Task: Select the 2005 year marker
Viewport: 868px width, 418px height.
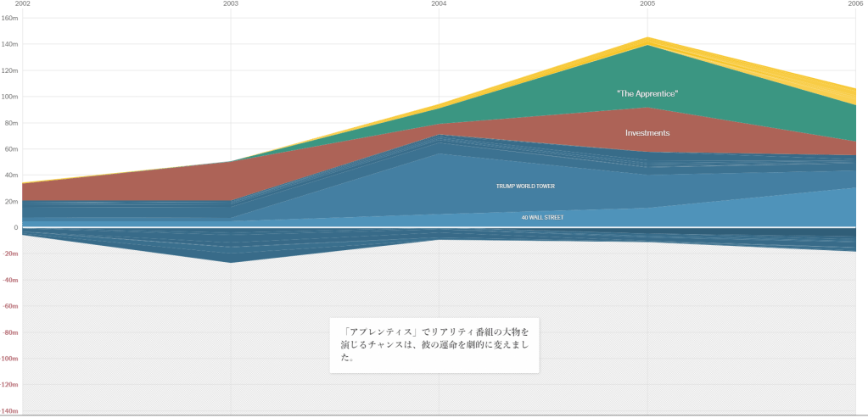Action: [x=648, y=4]
